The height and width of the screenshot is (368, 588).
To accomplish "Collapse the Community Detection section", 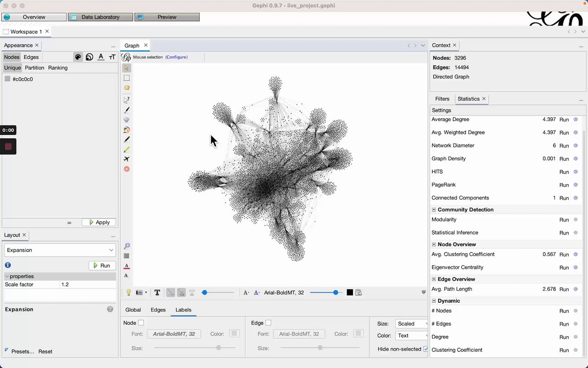I will 434,210.
